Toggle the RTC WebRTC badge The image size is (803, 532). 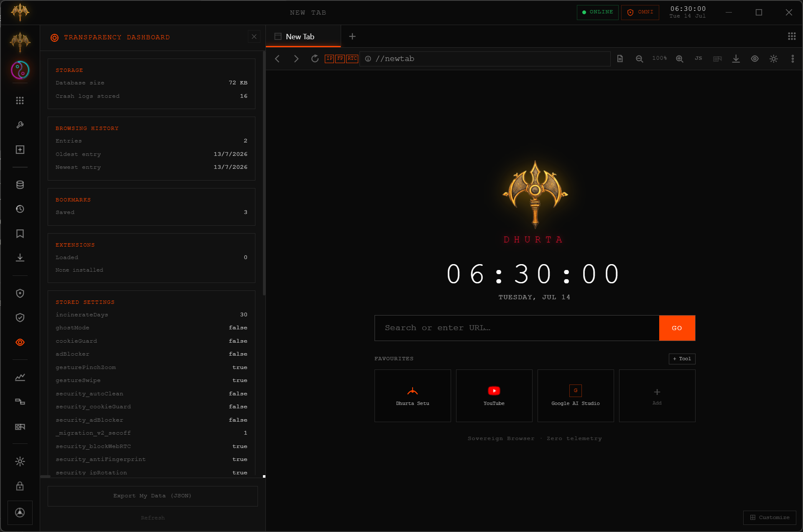tap(352, 59)
